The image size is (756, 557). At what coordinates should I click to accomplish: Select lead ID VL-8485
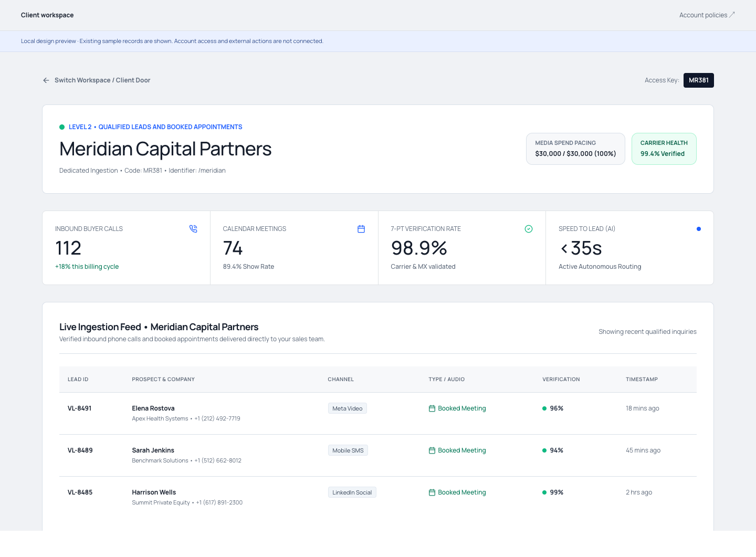[80, 492]
